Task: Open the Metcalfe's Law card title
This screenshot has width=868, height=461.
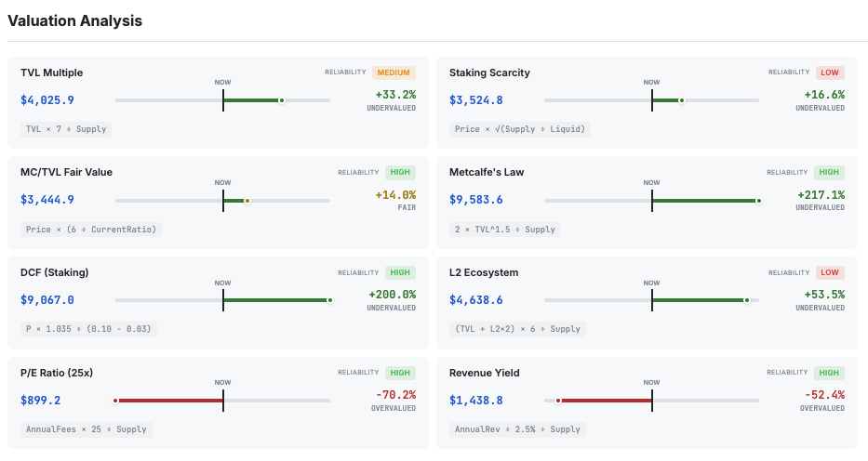Action: pos(487,172)
